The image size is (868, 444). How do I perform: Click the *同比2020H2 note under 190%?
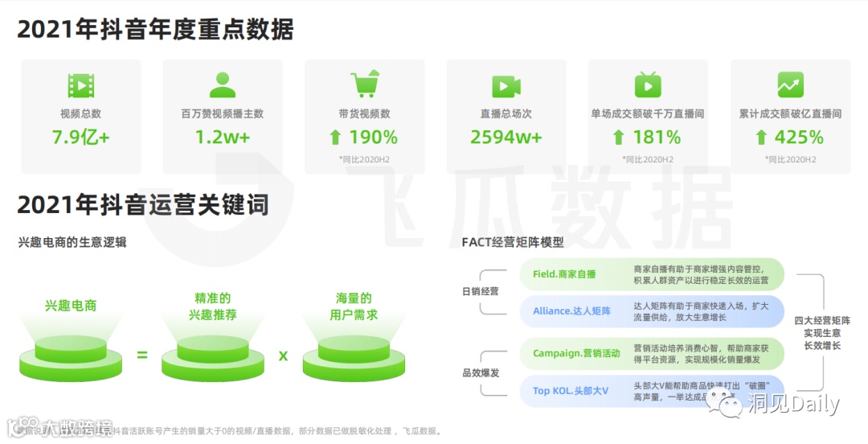click(x=365, y=159)
